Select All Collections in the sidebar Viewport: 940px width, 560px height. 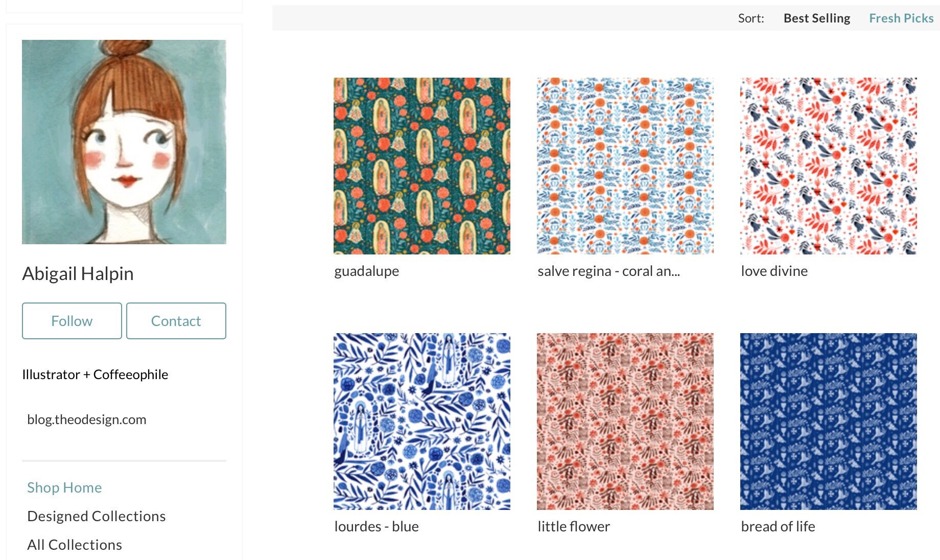pyautogui.click(x=75, y=545)
